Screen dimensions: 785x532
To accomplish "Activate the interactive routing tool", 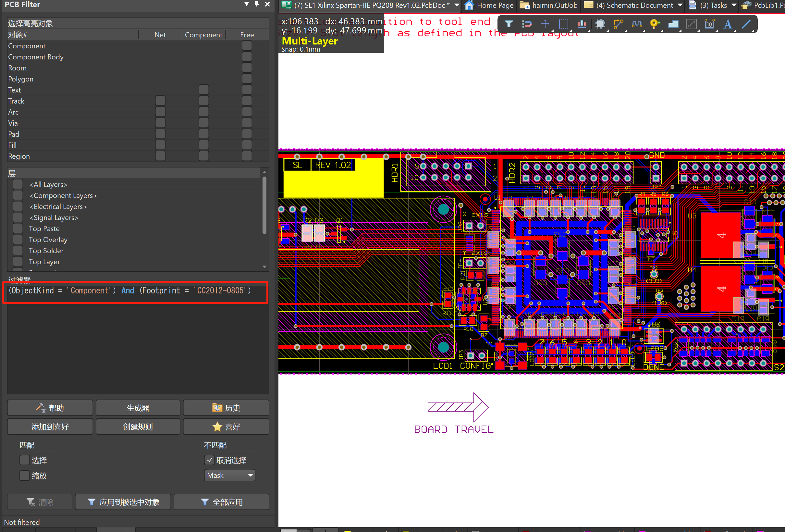I will point(618,24).
